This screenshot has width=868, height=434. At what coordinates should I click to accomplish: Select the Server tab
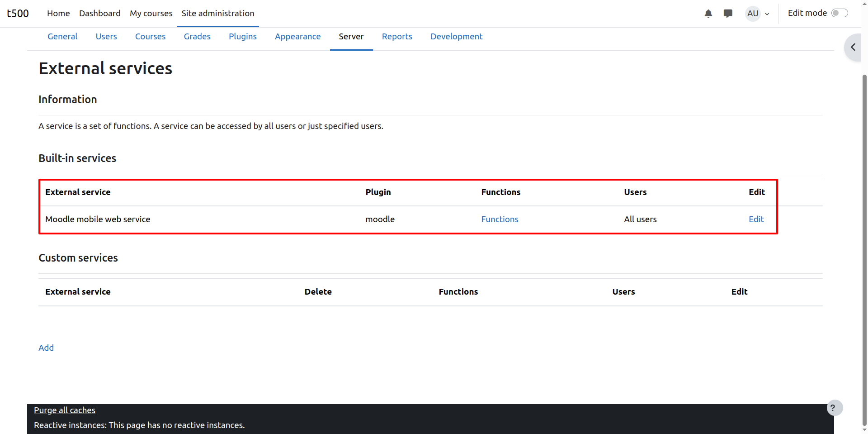click(351, 37)
